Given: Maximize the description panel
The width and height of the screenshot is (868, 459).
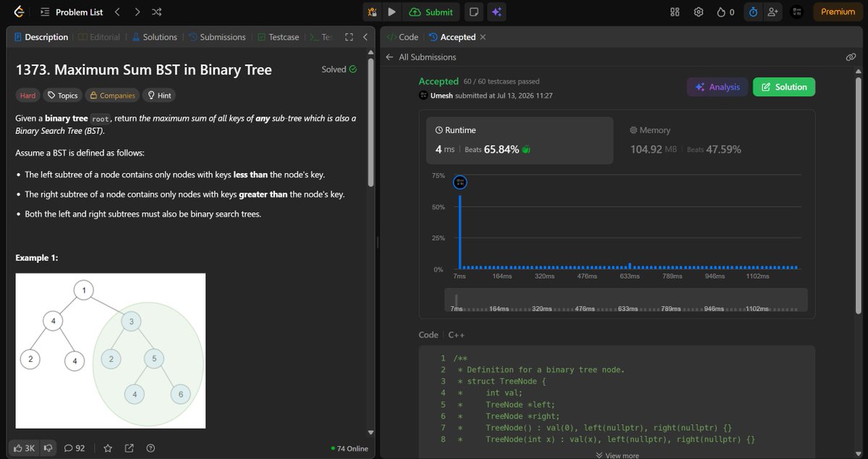Looking at the screenshot, I should (349, 37).
